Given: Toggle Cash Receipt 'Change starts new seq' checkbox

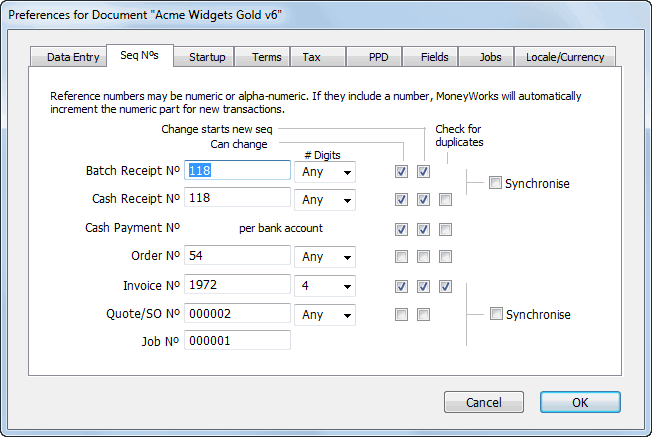Looking at the screenshot, I should (423, 200).
